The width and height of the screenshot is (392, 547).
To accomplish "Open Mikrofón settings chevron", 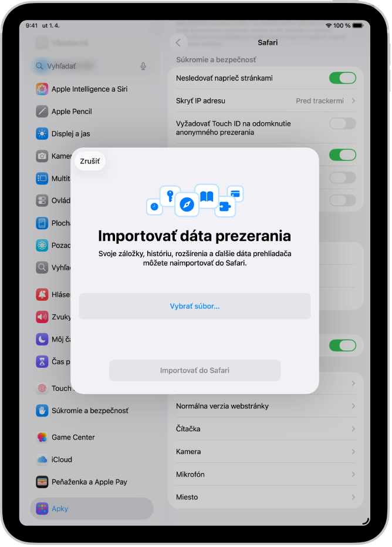I will 353,475.
